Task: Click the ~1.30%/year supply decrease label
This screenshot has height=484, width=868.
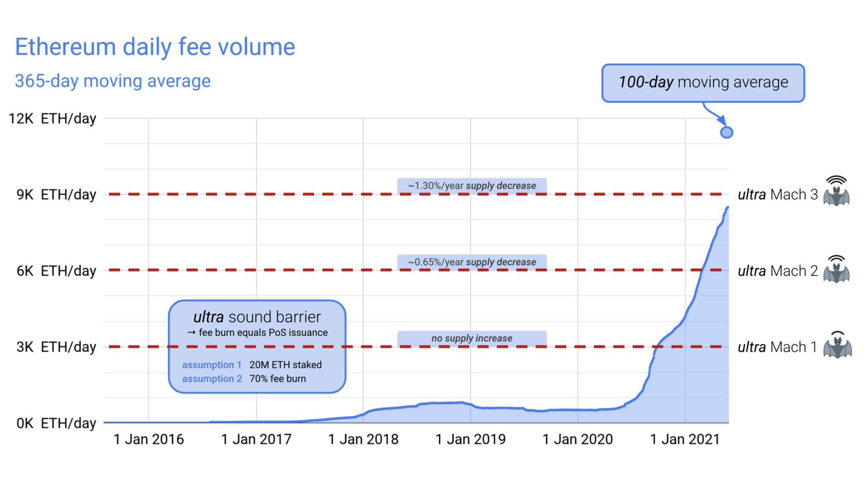Action: pos(472,186)
